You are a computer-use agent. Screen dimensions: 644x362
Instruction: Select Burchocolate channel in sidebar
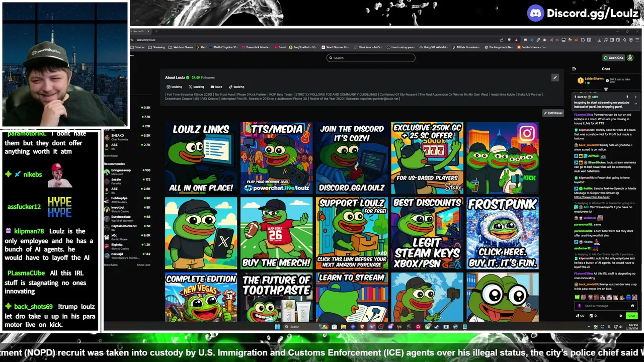(127, 219)
